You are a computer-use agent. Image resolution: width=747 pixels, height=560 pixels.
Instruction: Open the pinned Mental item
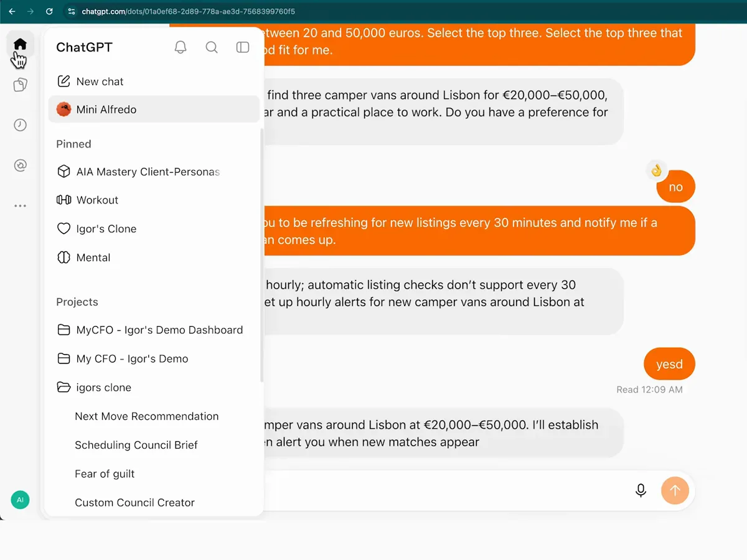(154, 258)
